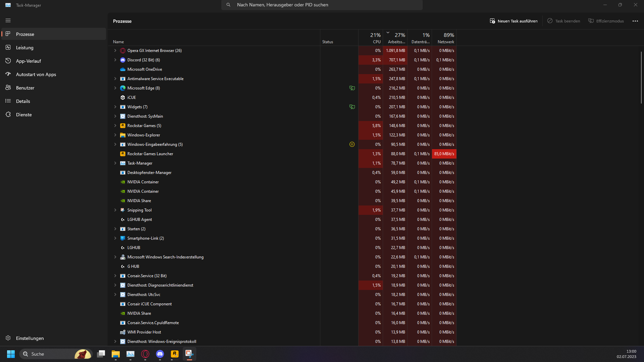Expand the Discord process group
The image size is (644, 362).
click(x=115, y=60)
